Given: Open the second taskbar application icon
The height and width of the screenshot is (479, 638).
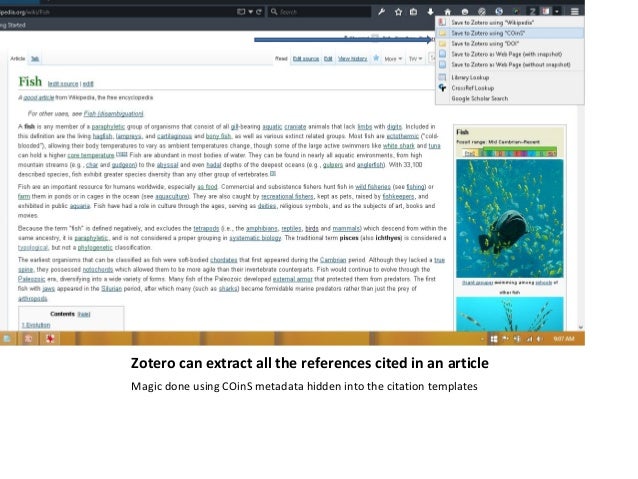Looking at the screenshot, I should 28,339.
